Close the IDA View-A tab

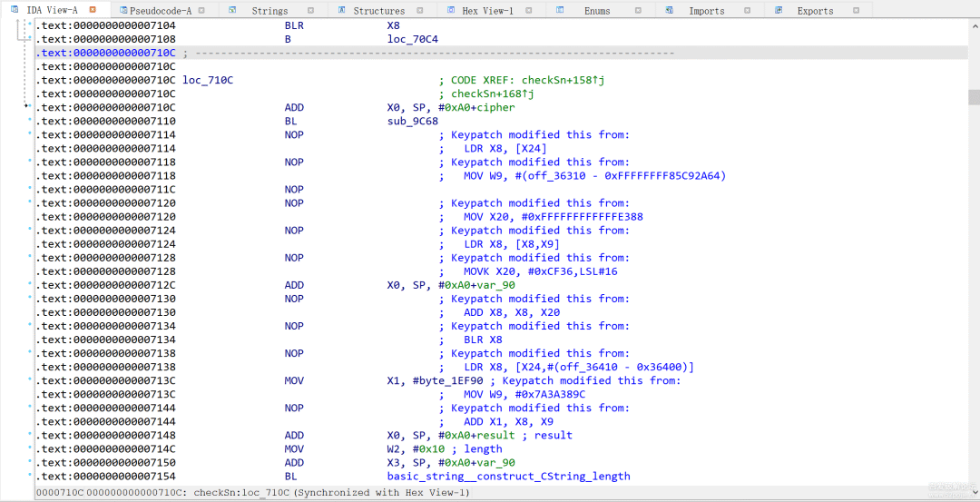(93, 10)
